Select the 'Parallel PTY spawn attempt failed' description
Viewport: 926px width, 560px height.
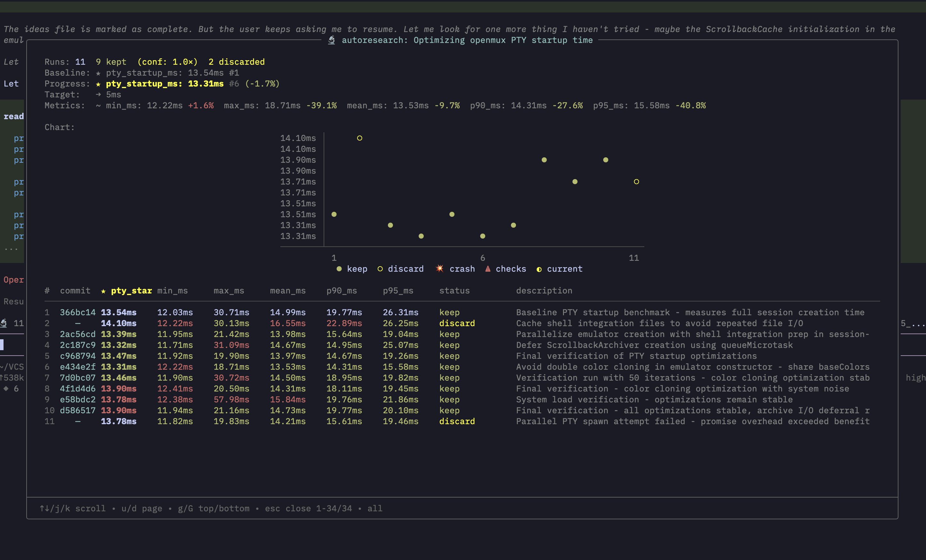693,421
